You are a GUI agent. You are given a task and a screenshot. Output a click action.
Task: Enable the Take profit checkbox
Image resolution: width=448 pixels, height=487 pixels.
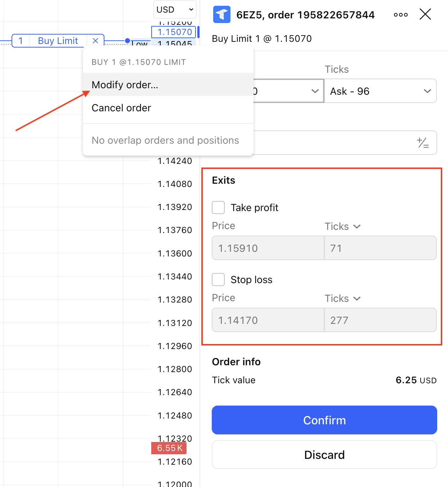point(218,207)
